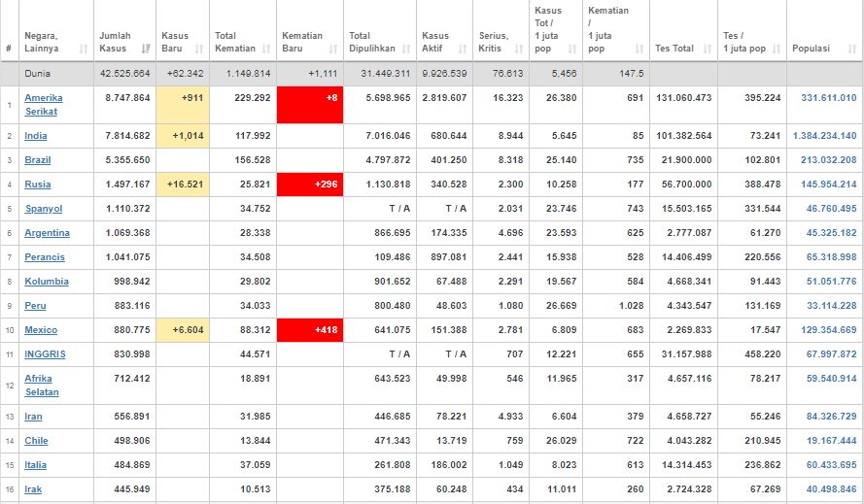Screen dimensions: 864x504
Task: Select Tes Total value 131.060.473
Action: click(x=684, y=98)
